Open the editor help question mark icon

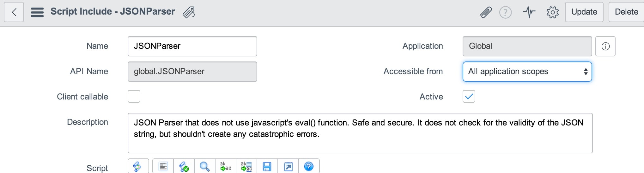click(309, 166)
